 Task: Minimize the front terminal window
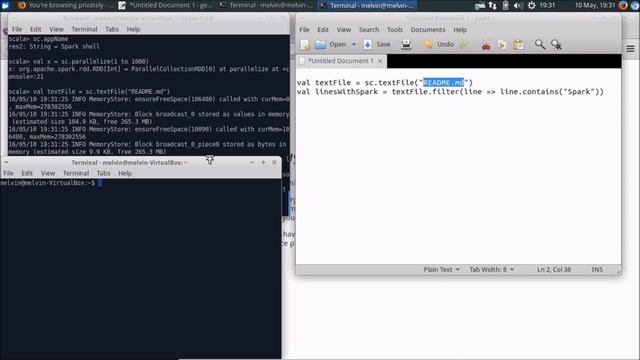[252, 162]
